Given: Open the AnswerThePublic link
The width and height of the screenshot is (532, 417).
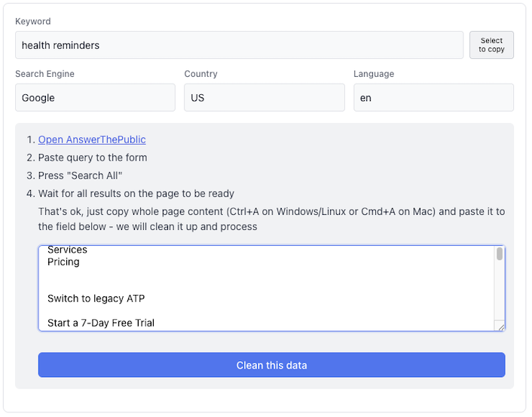Looking at the screenshot, I should point(92,140).
